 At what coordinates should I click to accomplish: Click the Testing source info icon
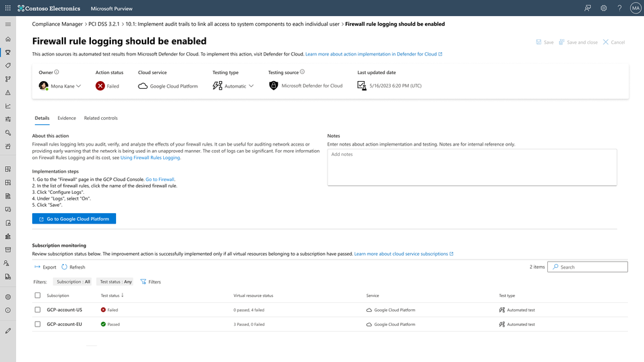(x=302, y=72)
